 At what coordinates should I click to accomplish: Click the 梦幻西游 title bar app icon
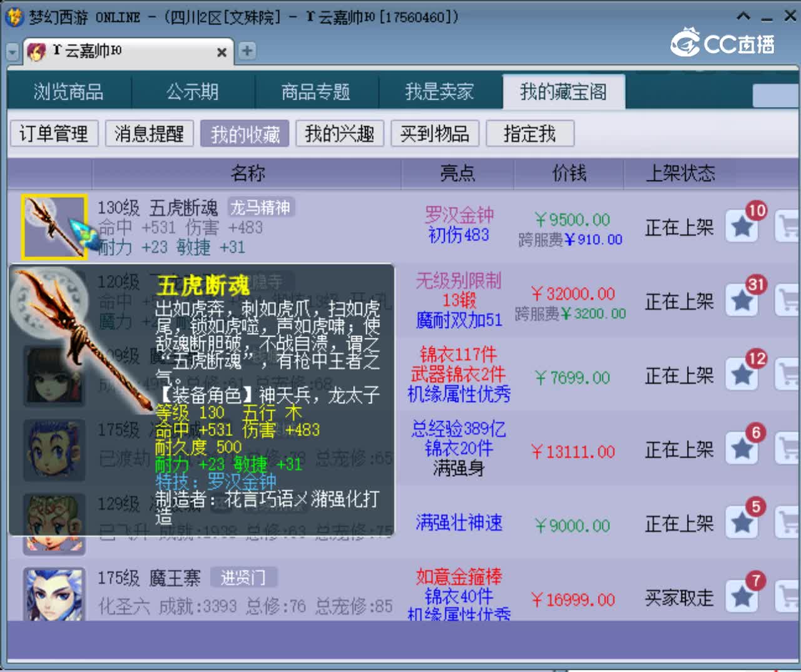coord(14,17)
